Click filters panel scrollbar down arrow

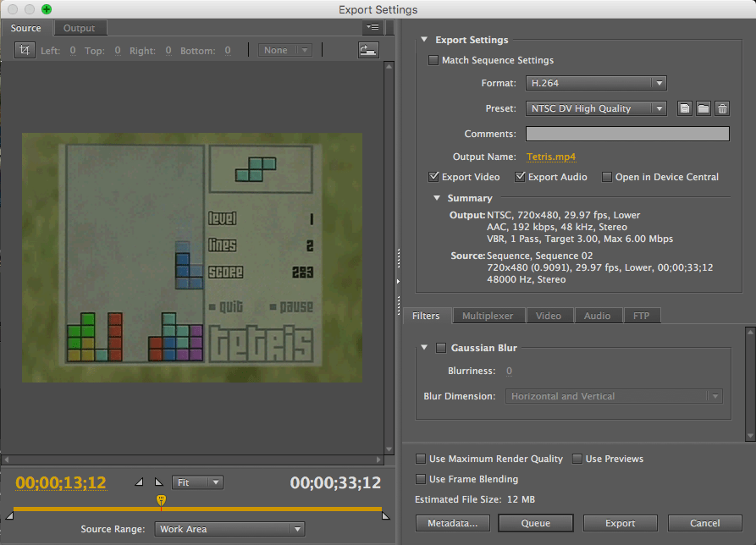pyautogui.click(x=750, y=436)
